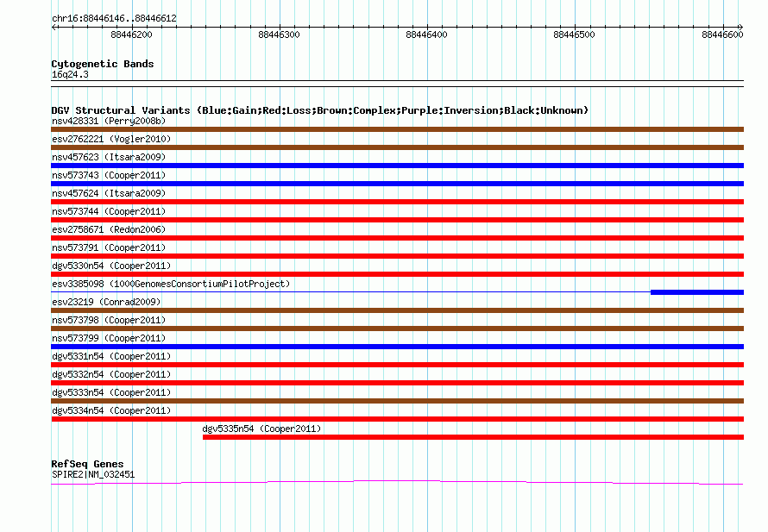Select the 88446500 ruler position label
The width and height of the screenshot is (768, 532).
point(574,34)
